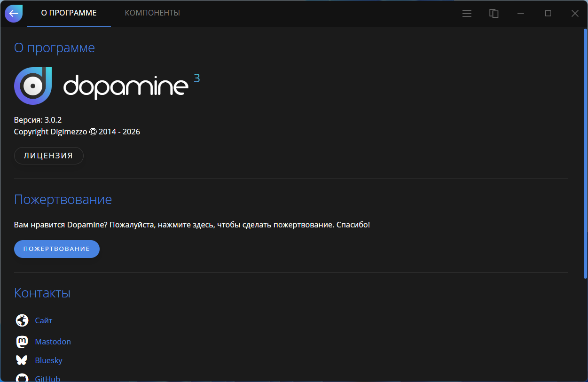Open the Сайт website link
This screenshot has height=382, width=588.
[x=44, y=320]
